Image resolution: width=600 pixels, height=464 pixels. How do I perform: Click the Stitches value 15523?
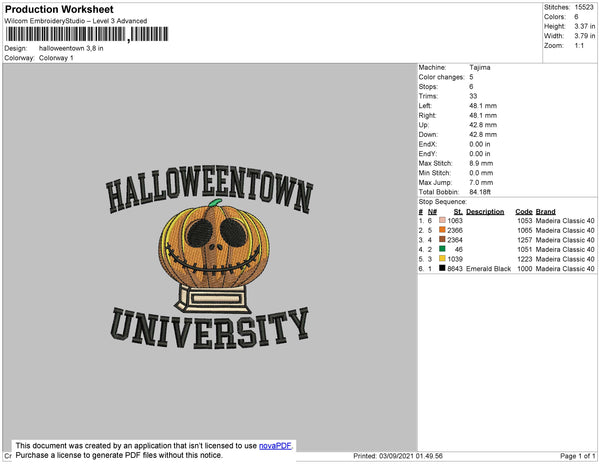(584, 7)
